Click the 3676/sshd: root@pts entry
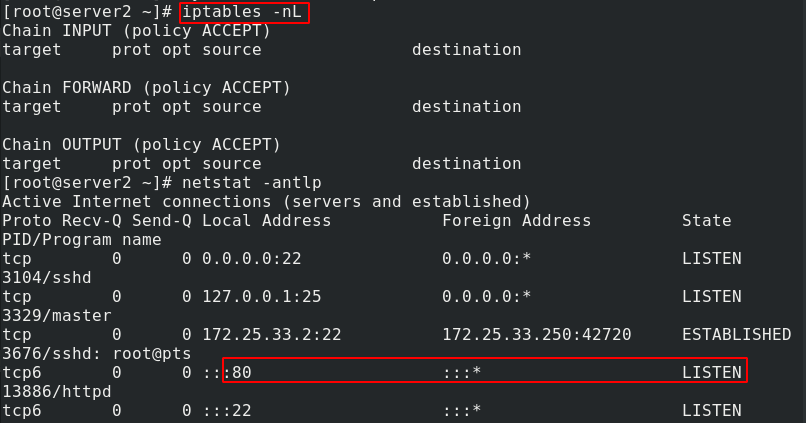This screenshot has height=423, width=806. [97, 354]
